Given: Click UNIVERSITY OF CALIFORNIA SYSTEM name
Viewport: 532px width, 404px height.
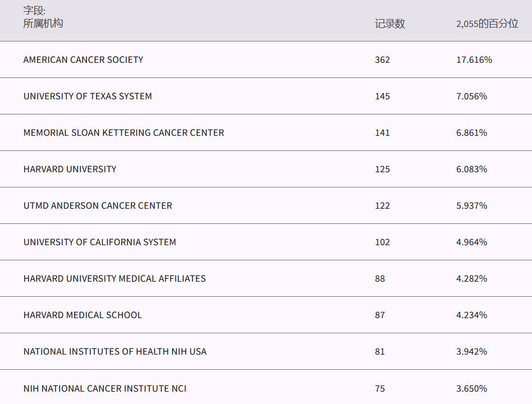Looking at the screenshot, I should coord(99,242).
